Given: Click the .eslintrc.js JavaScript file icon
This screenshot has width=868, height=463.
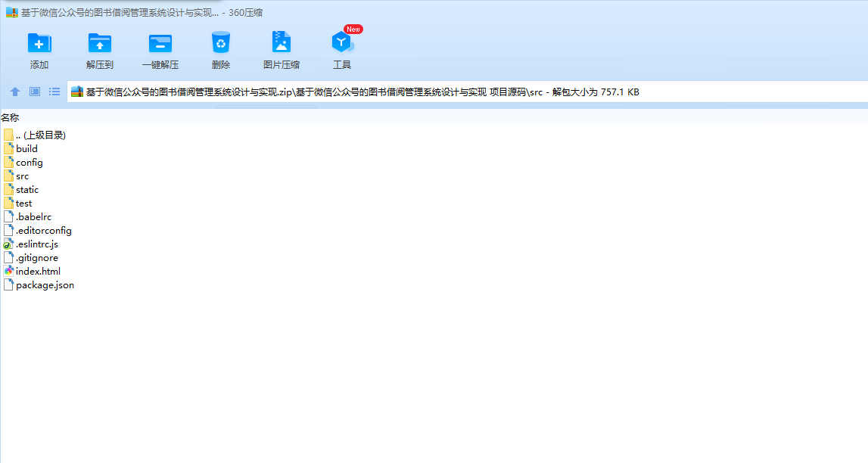Looking at the screenshot, I should pyautogui.click(x=8, y=244).
